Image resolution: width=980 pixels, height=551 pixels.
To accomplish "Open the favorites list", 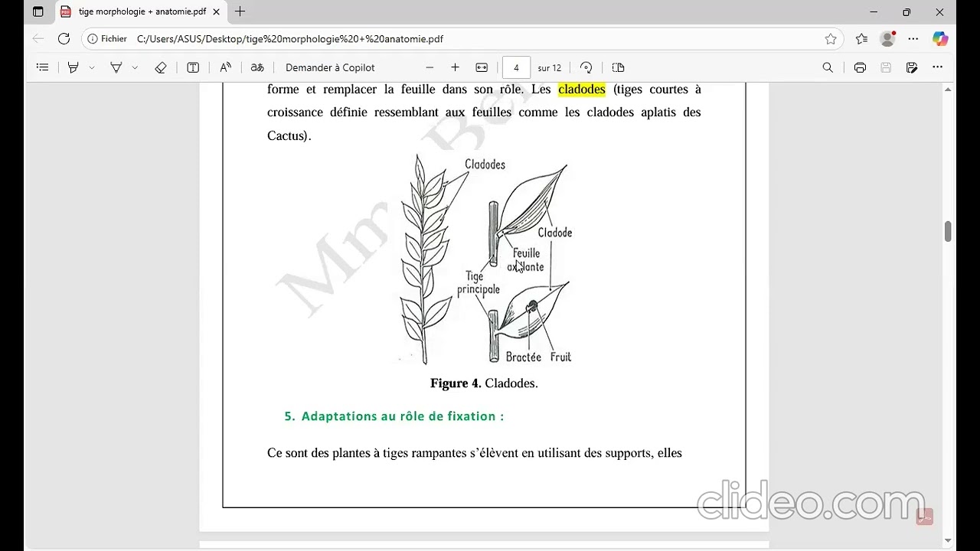I will (x=862, y=38).
